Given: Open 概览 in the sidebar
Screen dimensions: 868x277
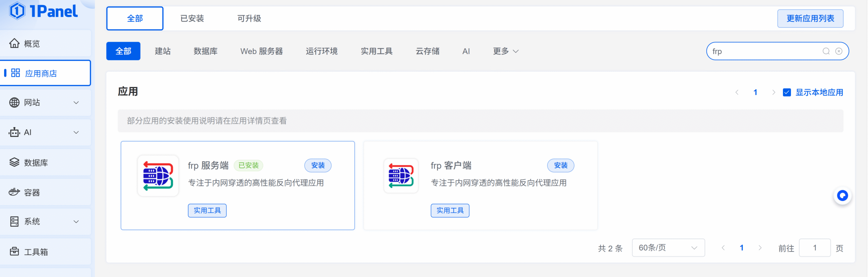Looking at the screenshot, I should (x=45, y=43).
